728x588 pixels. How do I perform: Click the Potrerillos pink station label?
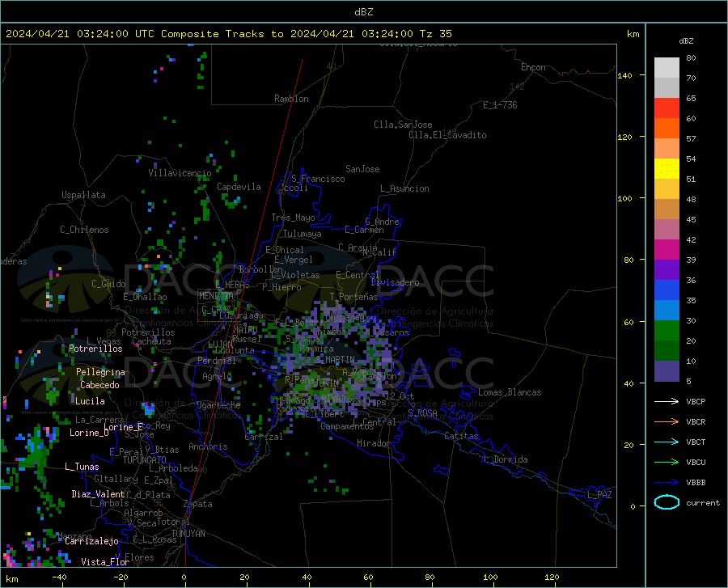(95, 349)
